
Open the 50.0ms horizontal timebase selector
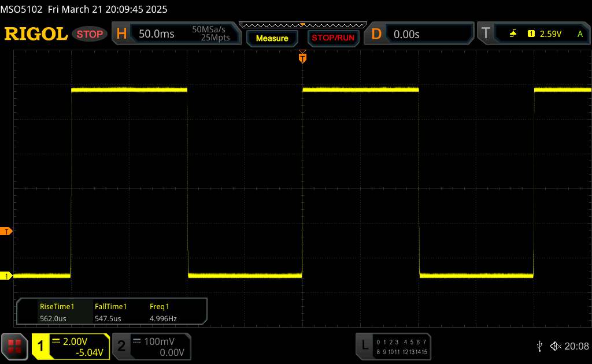coord(156,34)
